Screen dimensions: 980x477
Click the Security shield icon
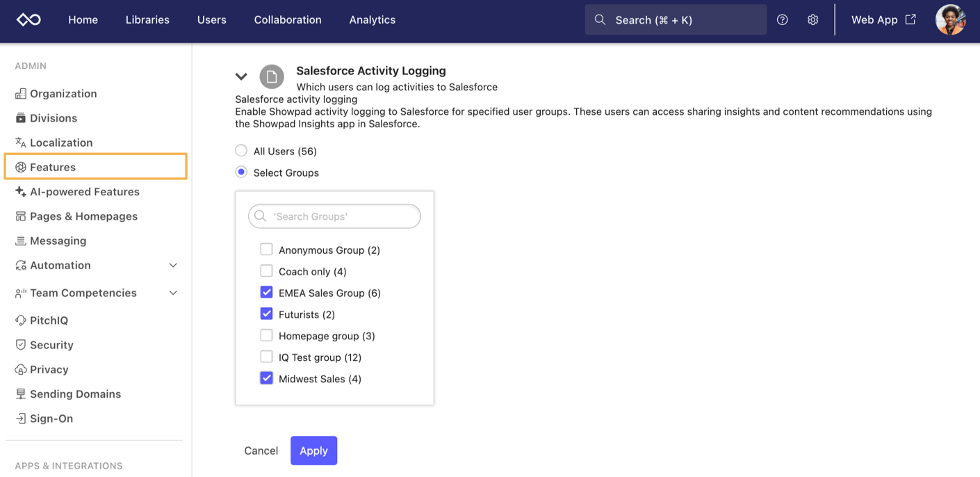pyautogui.click(x=21, y=345)
